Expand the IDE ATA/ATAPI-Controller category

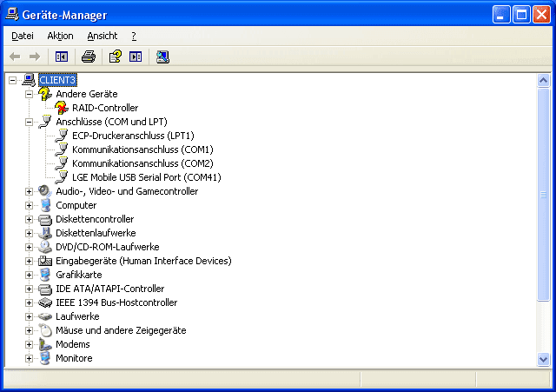point(29,289)
